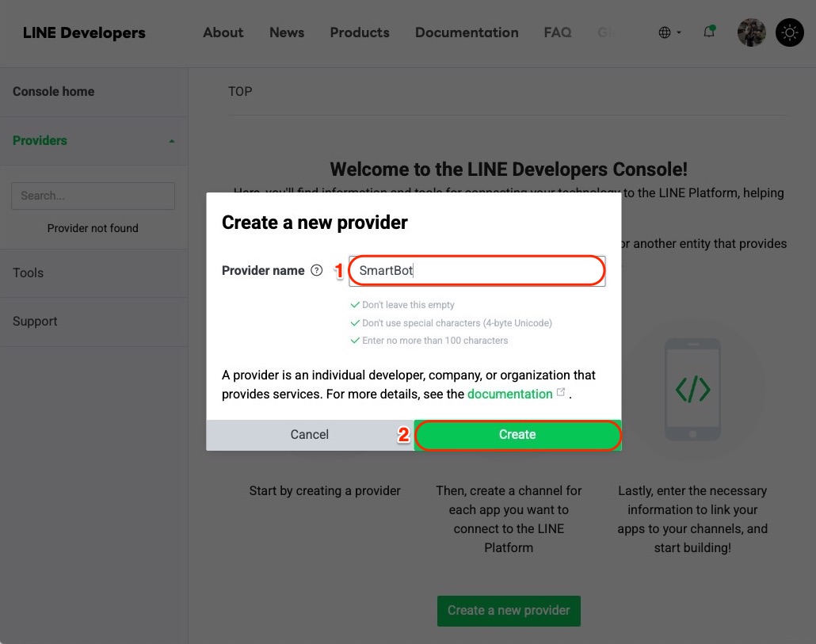The image size is (816, 644).
Task: Open the Documentation page
Action: [x=467, y=32]
